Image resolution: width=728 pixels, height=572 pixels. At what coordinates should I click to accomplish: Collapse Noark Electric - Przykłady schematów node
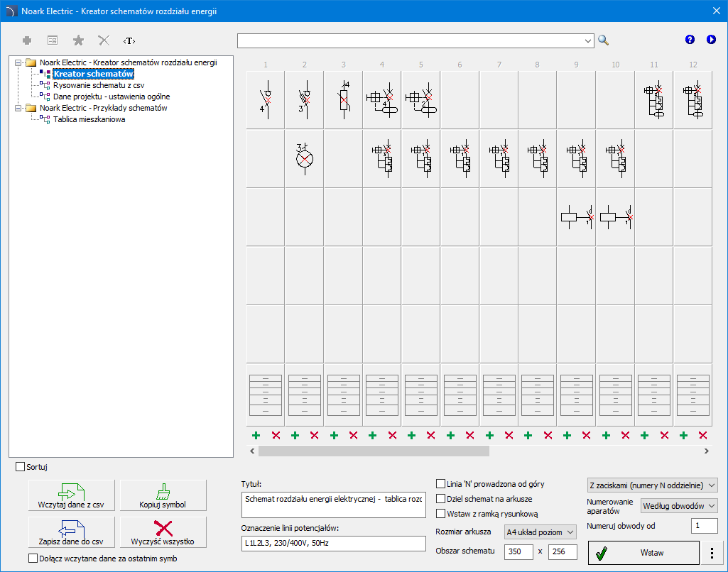(x=18, y=108)
